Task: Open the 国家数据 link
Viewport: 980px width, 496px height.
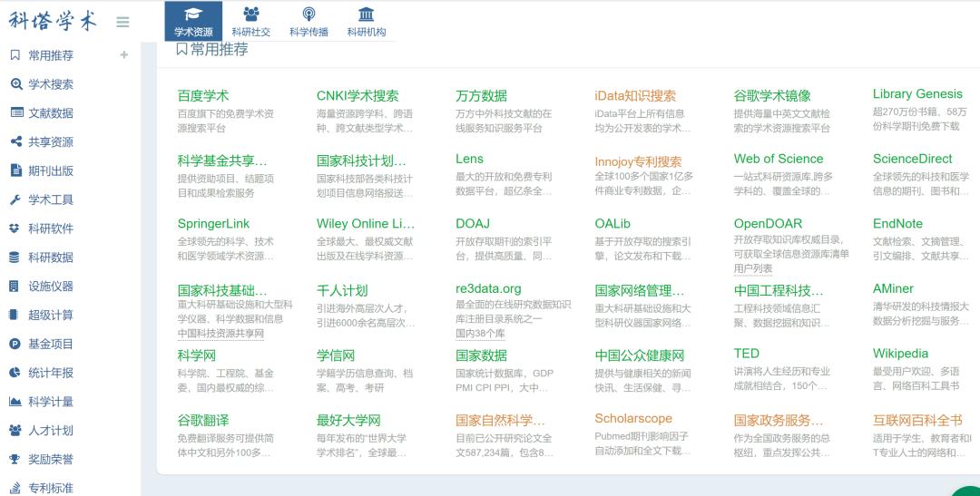Action: [x=481, y=355]
